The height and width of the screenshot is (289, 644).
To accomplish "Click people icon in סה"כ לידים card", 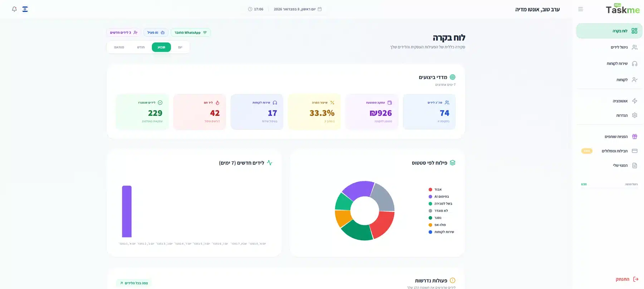I will 447,103.
